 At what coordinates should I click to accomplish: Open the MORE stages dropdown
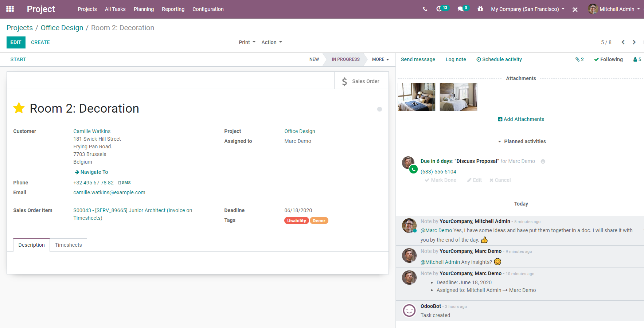click(380, 59)
